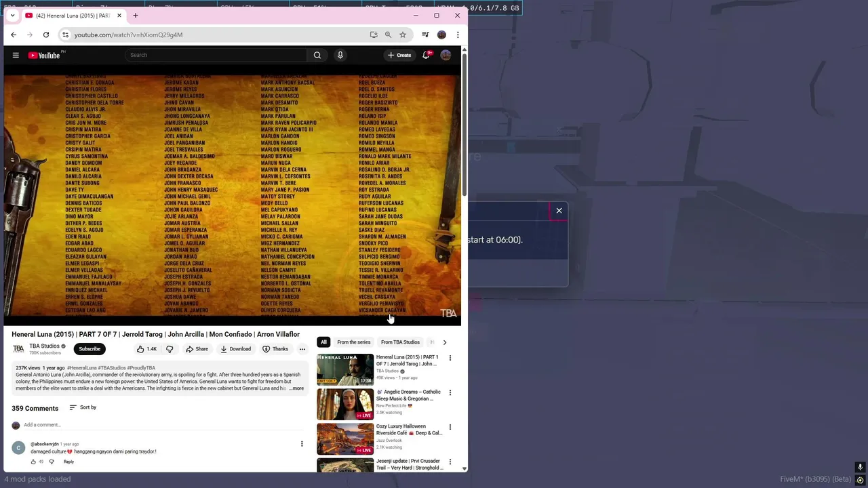Dislike the video with the thumbs down
Image resolution: width=868 pixels, height=488 pixels.
170,349
